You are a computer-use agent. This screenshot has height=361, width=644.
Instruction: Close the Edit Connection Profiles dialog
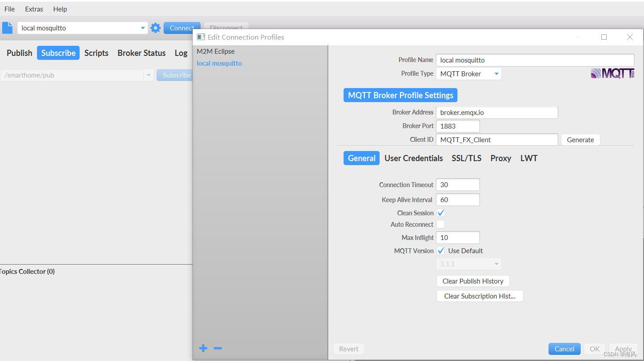(x=630, y=37)
